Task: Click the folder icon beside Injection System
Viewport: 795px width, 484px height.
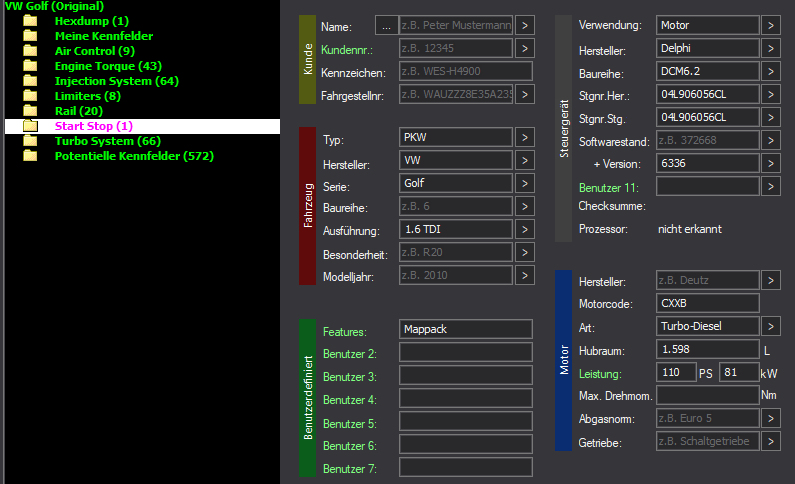Action: coord(30,81)
